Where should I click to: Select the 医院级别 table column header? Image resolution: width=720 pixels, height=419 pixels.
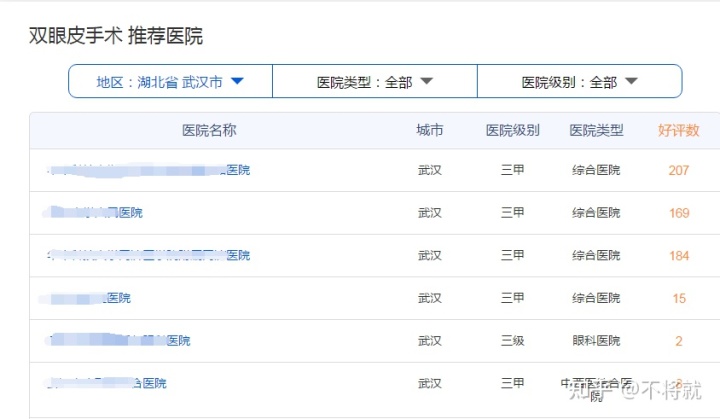coord(512,131)
